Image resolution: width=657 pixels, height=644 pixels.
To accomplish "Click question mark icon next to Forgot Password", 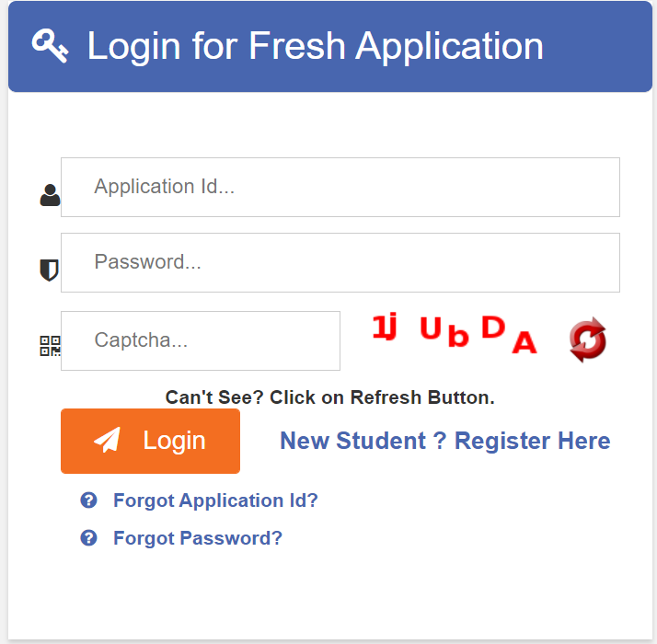I will (89, 538).
